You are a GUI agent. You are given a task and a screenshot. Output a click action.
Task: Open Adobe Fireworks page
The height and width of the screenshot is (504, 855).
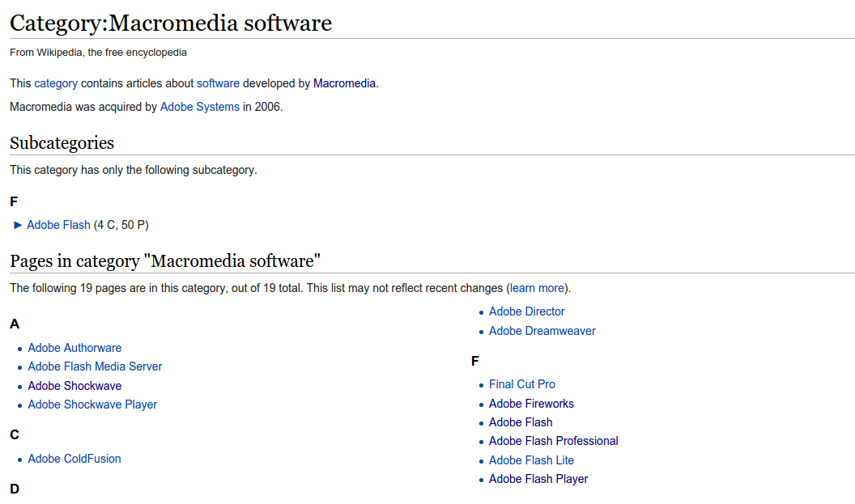[531, 404]
